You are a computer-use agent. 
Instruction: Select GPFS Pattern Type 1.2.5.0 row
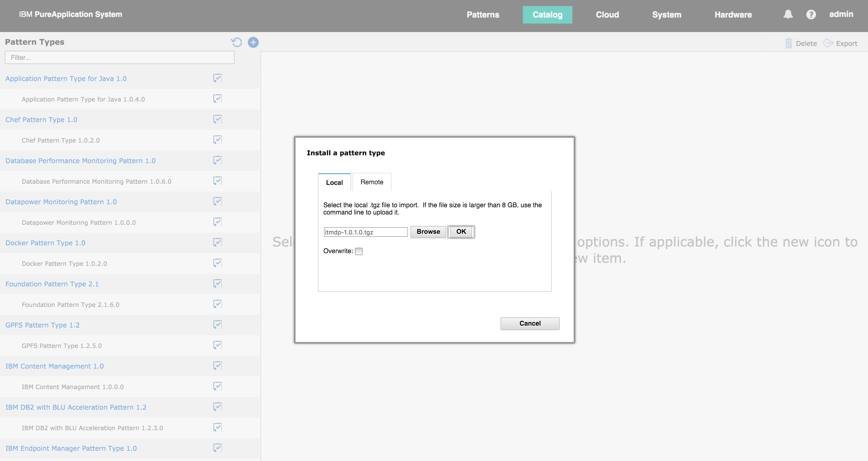tap(130, 346)
